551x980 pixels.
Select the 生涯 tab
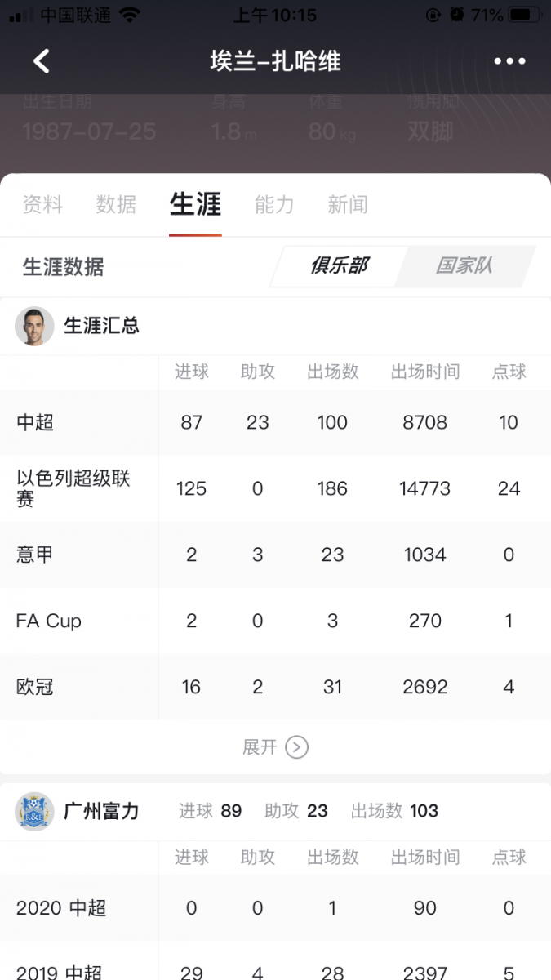coord(195,205)
